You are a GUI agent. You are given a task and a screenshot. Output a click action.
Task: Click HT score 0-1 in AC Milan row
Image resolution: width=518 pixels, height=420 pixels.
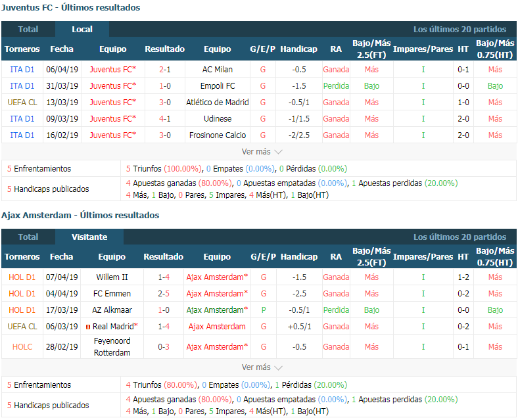463,69
